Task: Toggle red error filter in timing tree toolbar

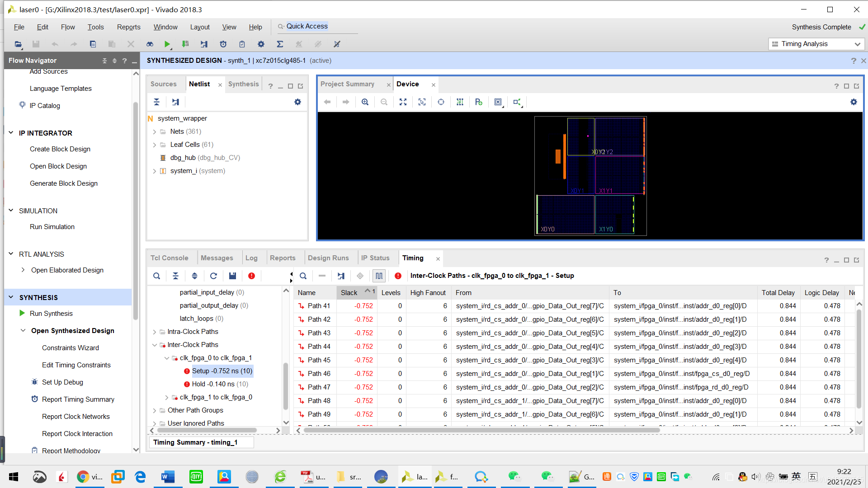Action: click(251, 276)
